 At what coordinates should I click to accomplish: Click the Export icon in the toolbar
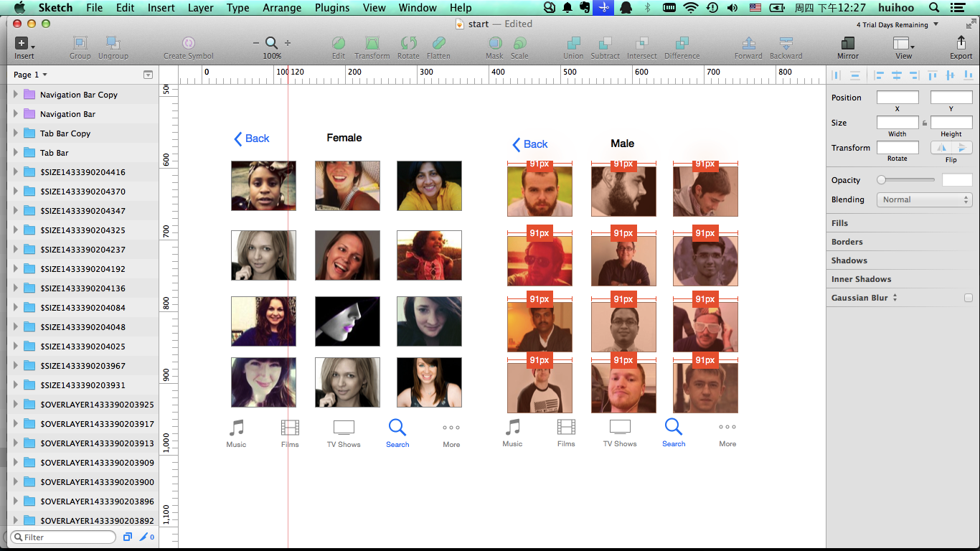961,44
